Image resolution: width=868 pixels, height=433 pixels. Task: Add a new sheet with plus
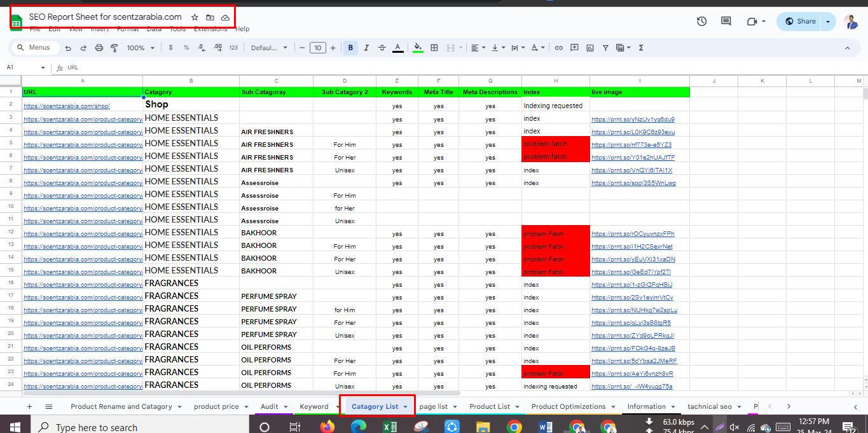point(29,406)
